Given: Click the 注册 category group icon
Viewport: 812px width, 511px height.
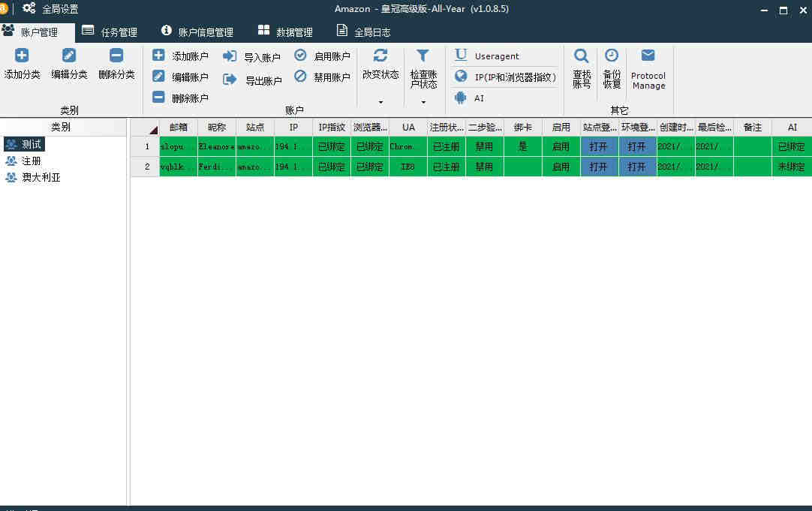Looking at the screenshot, I should click(x=11, y=161).
